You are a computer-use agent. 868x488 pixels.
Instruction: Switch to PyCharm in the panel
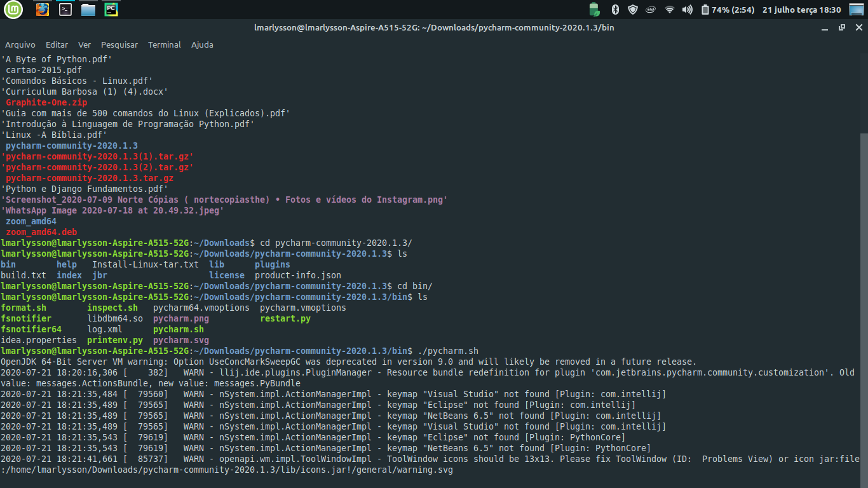click(x=111, y=10)
